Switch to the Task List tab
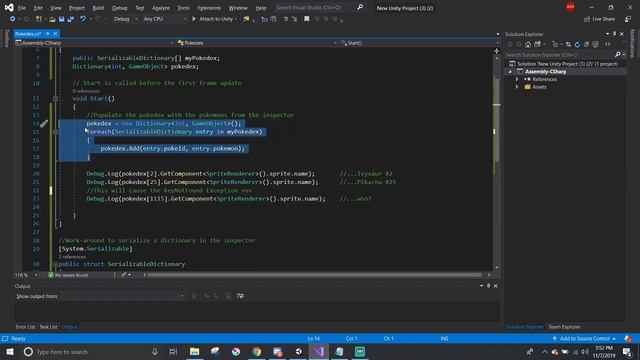Screen dimensions: 640x360 [x=49, y=327]
